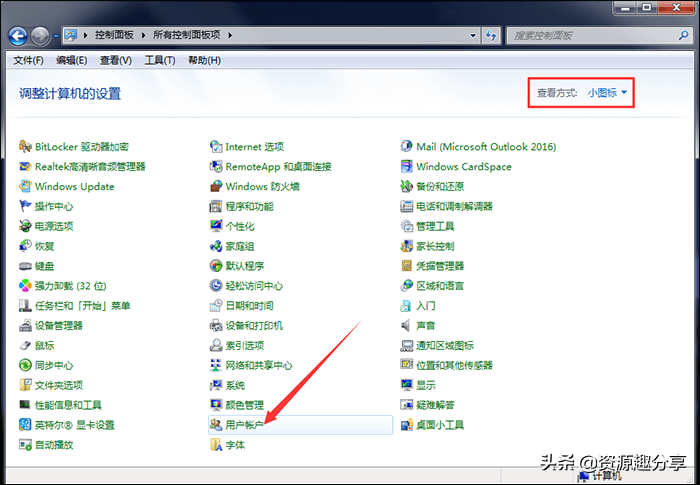The width and height of the screenshot is (700, 485).
Task: Click the Forward navigation arrow button
Action: pyautogui.click(x=40, y=36)
